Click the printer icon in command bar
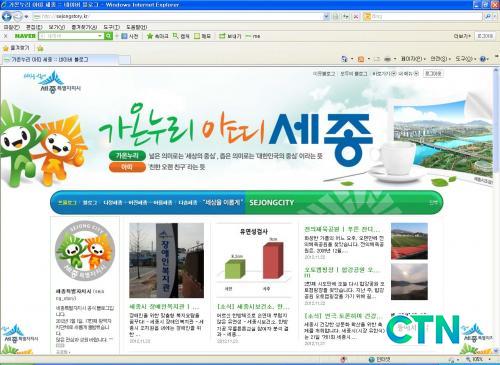500x365 pixels. coord(387,59)
